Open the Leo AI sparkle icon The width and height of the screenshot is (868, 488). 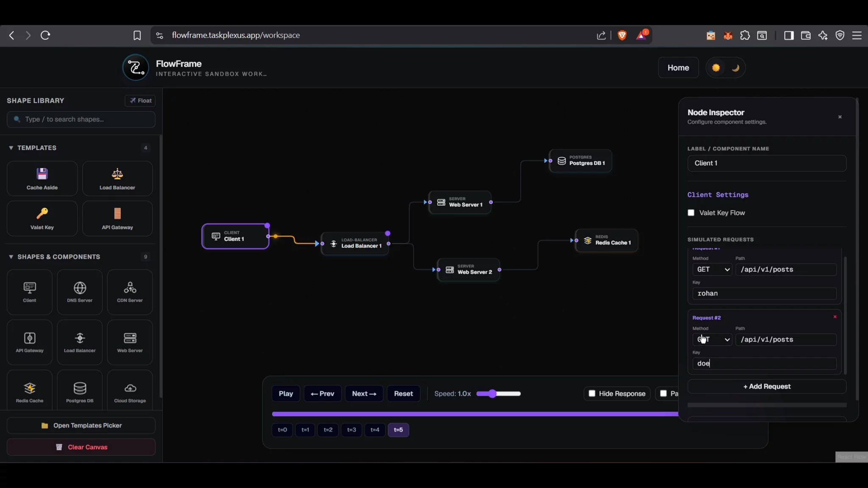(823, 36)
